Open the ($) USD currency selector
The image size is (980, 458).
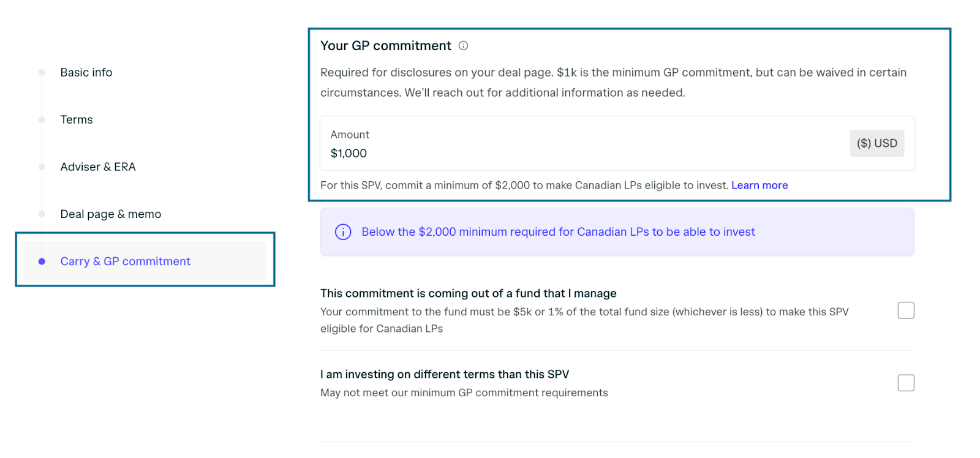[876, 143]
